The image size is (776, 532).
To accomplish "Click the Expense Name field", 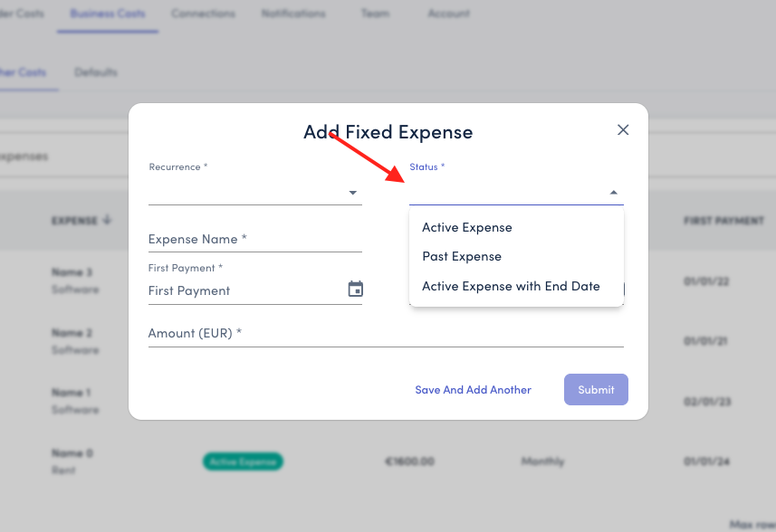I will point(254,240).
